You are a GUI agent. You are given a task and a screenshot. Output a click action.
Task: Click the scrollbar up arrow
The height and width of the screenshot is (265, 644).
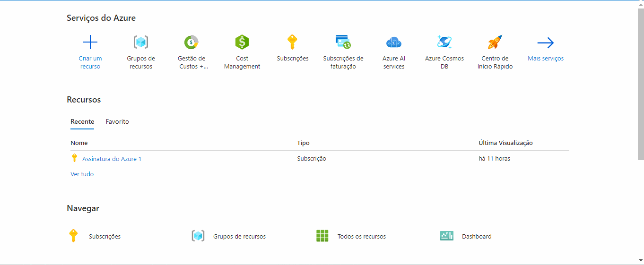point(641,4)
